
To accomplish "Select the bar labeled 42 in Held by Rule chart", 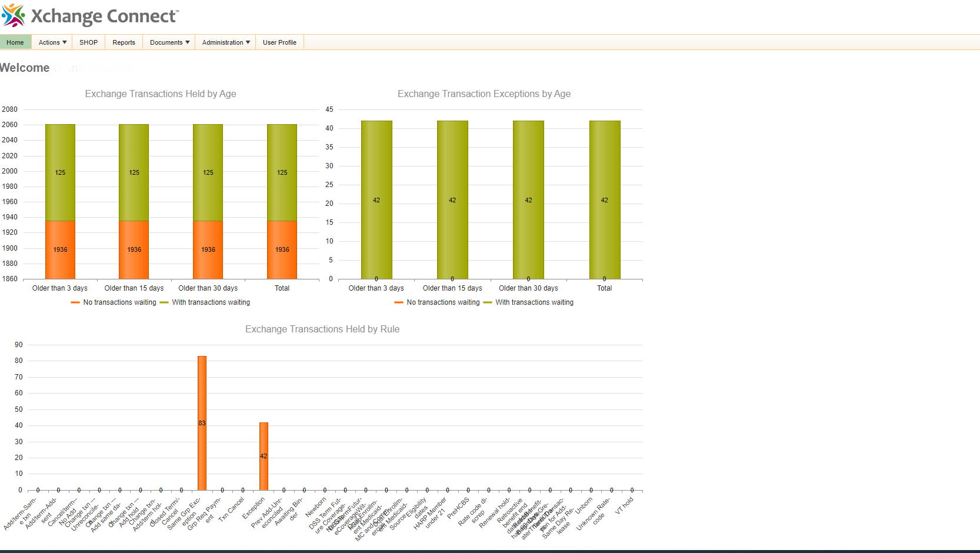I will point(264,456).
